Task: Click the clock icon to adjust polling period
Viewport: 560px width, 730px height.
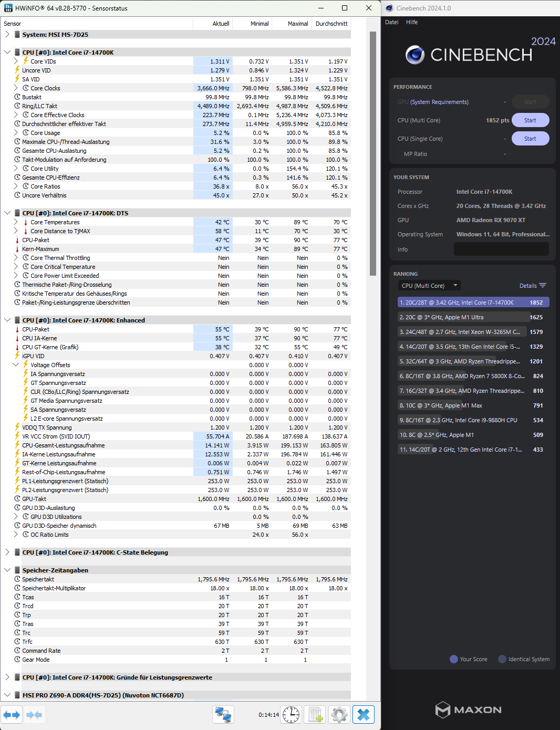Action: click(291, 714)
